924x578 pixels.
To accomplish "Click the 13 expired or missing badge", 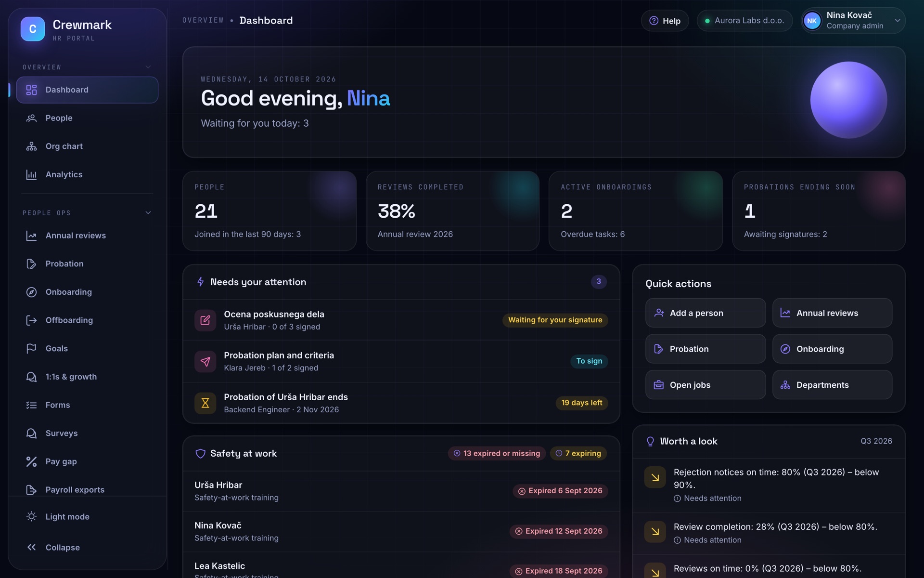I will tap(497, 454).
